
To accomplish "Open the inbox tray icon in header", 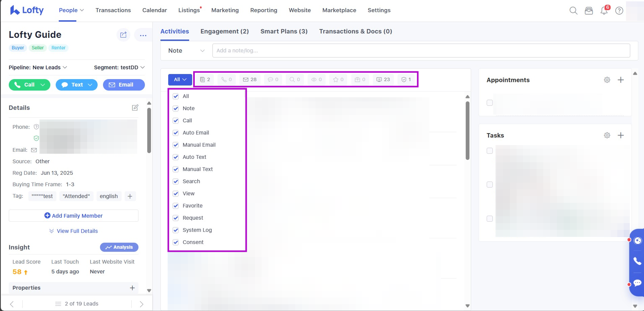I will (589, 11).
